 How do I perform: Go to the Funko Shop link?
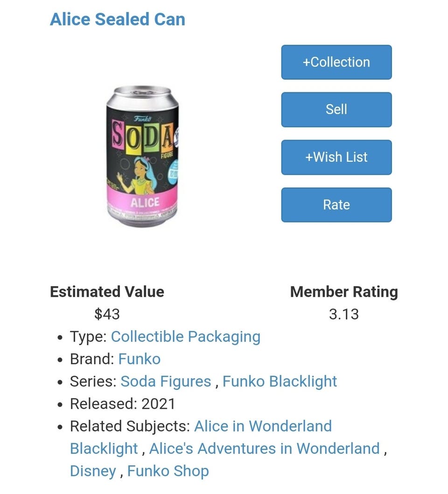point(168,471)
